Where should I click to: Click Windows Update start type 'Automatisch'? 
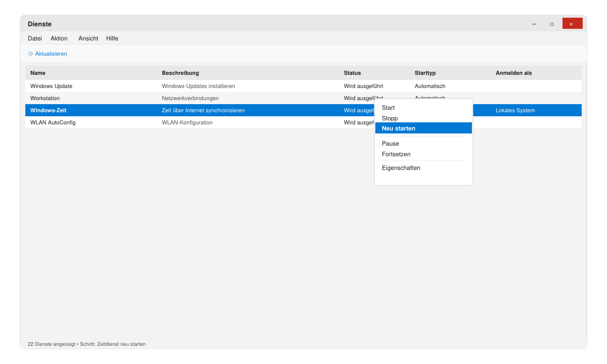point(430,86)
